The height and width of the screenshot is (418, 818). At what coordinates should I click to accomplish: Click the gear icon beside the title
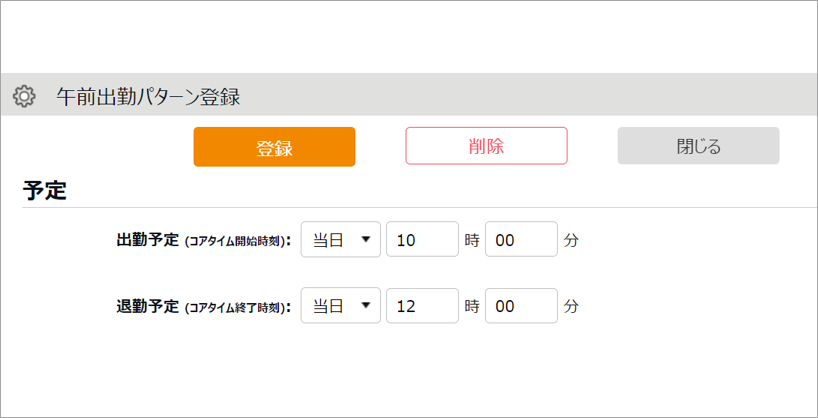click(24, 97)
